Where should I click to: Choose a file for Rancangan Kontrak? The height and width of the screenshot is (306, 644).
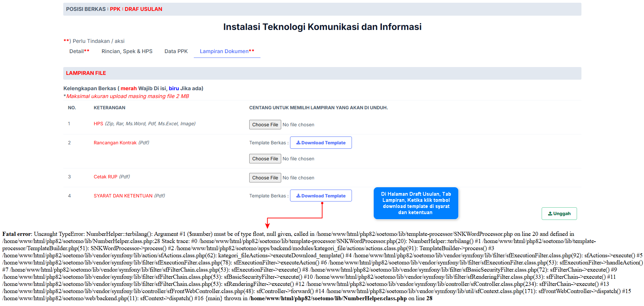coord(265,159)
